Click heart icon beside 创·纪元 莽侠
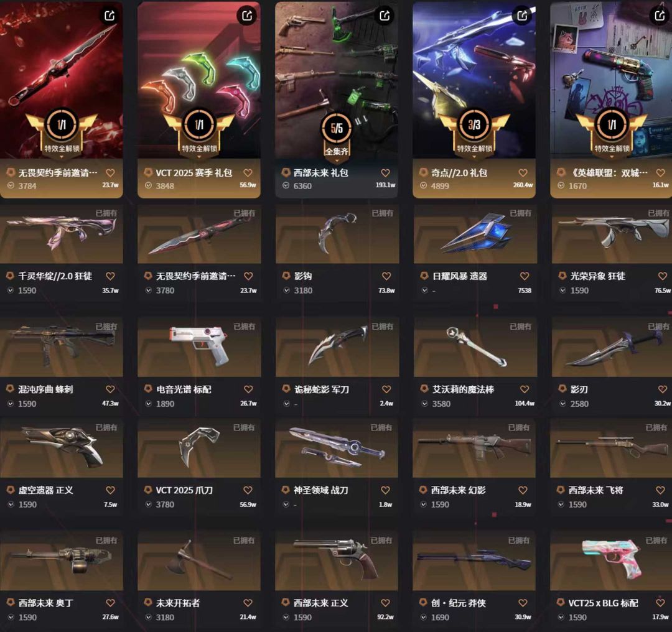 click(523, 603)
